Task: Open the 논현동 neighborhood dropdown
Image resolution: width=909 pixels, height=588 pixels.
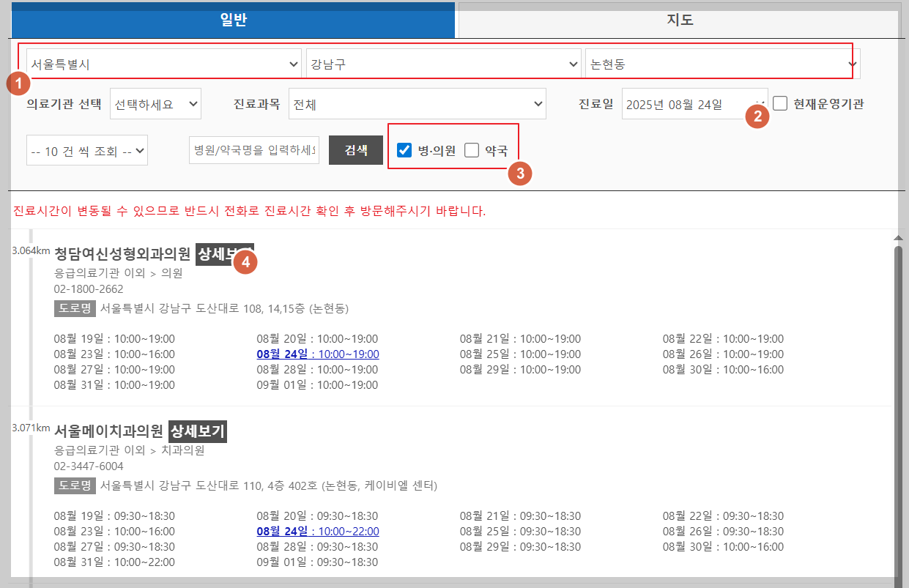Action: click(x=723, y=64)
